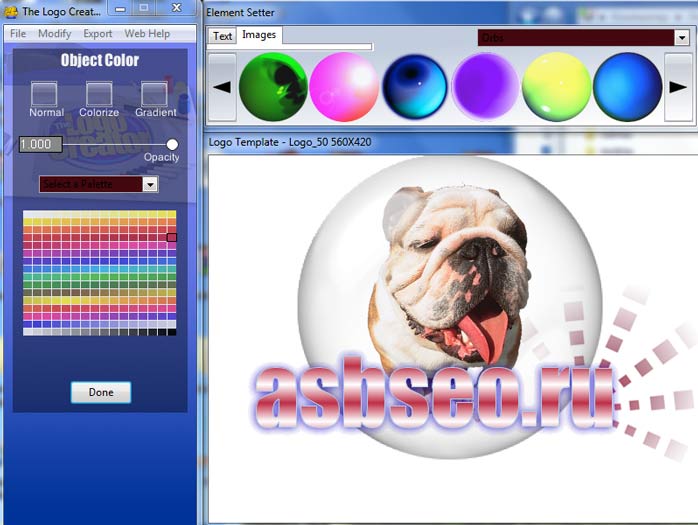
Task: Click the opacity value field
Action: tap(40, 145)
